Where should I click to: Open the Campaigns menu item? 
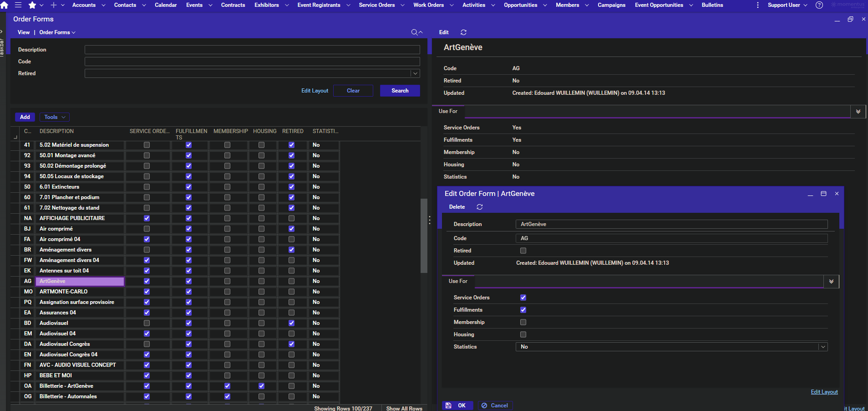click(x=611, y=5)
